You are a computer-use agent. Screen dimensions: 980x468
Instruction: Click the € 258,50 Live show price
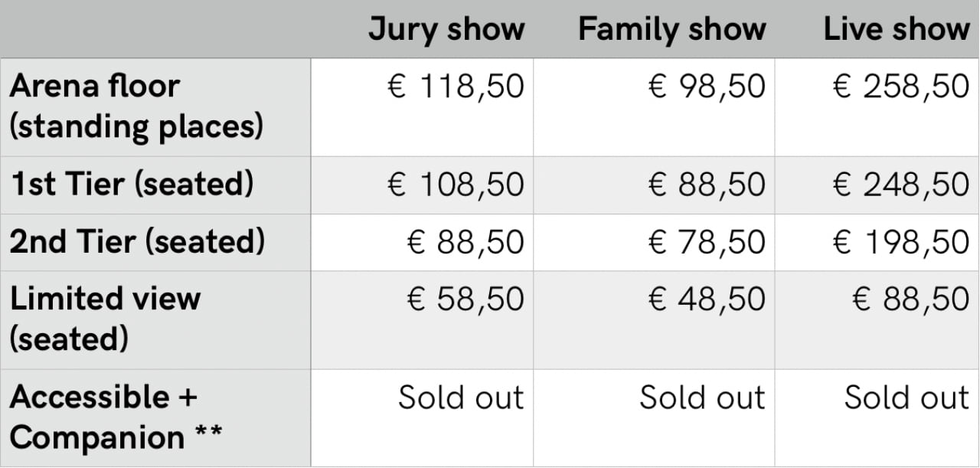901,87
